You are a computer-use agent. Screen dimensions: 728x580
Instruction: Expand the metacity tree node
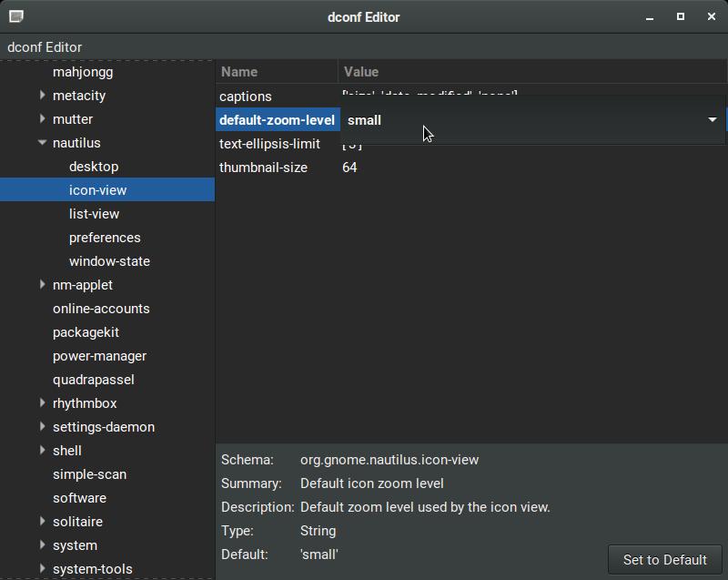pos(43,95)
